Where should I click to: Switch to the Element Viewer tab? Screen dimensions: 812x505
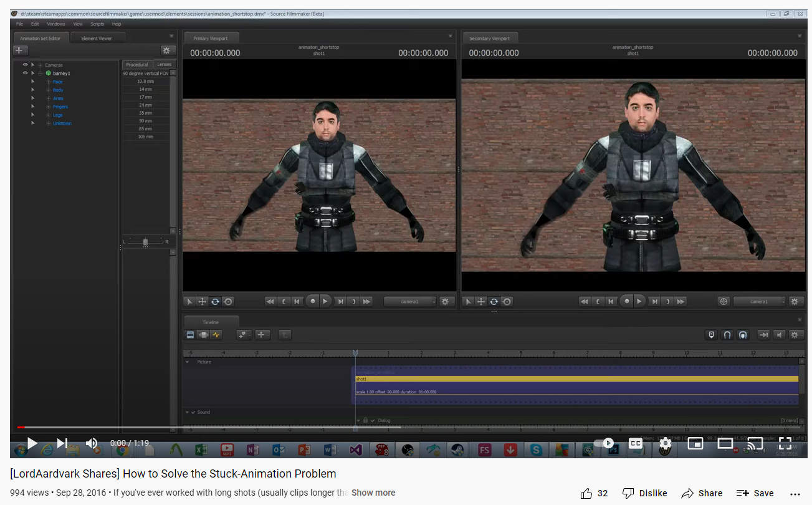click(x=97, y=39)
